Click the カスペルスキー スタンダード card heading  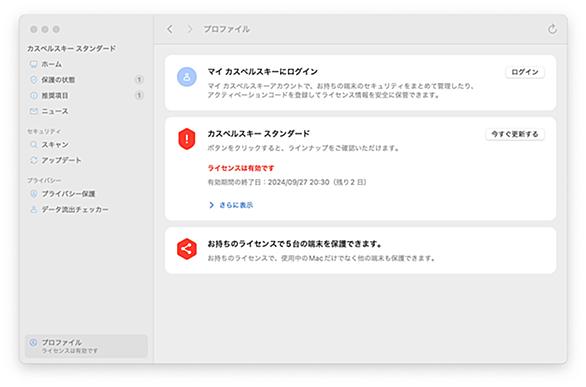tap(259, 134)
